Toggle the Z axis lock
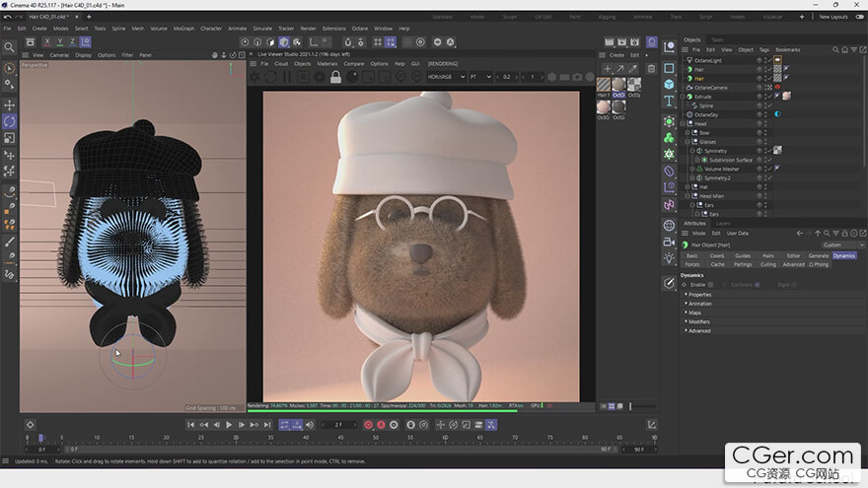 point(73,41)
